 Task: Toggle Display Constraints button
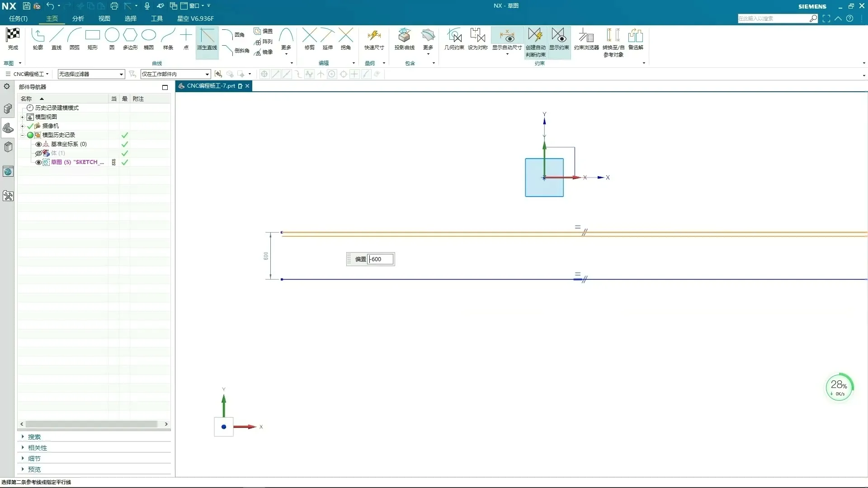[559, 36]
